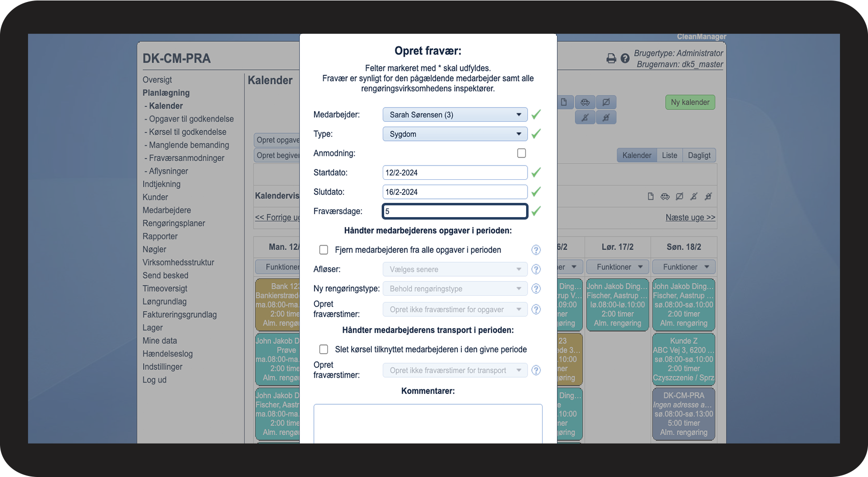This screenshot has width=868, height=477.
Task: Switch to the Liste view tab
Action: tap(669, 155)
